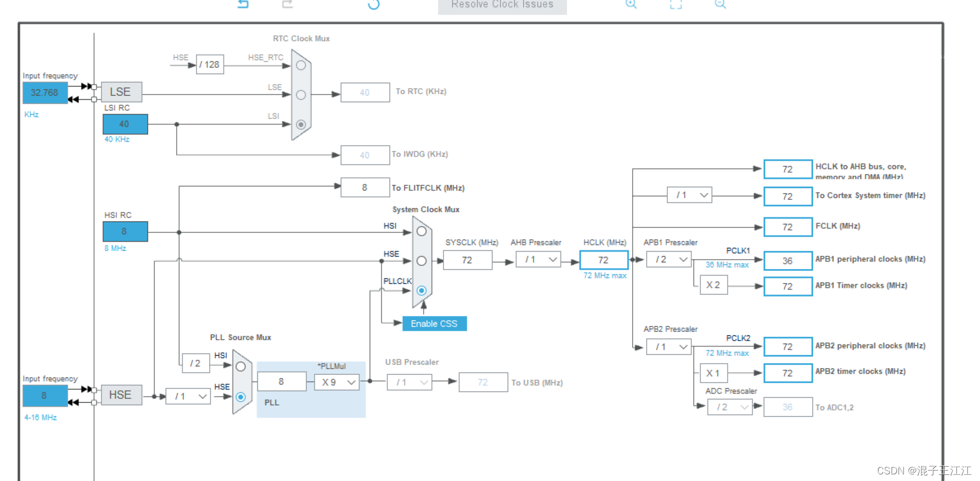980x481 pixels.
Task: Click the To ADC1,2 value box
Action: [x=788, y=407]
